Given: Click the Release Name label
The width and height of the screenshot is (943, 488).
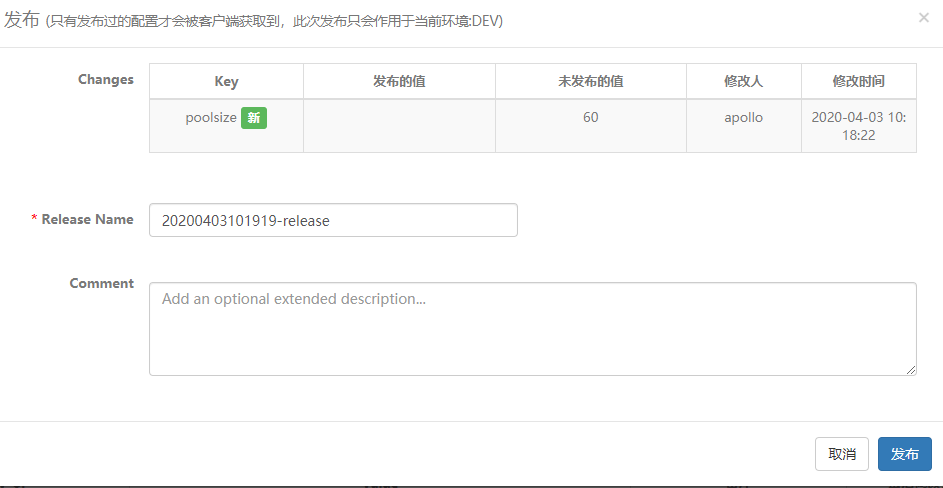Looking at the screenshot, I should click(87, 220).
